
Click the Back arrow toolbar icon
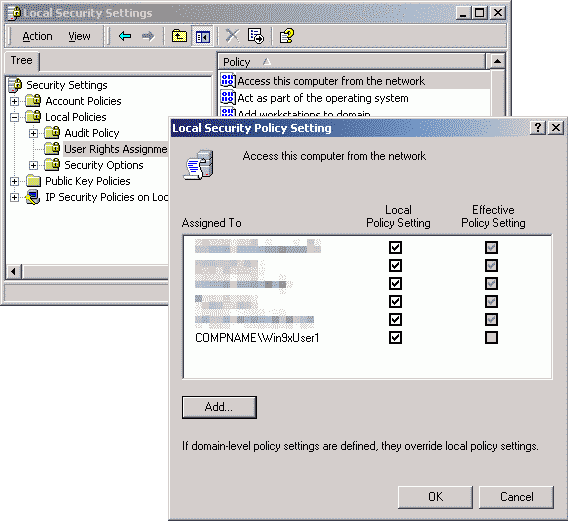tap(125, 36)
